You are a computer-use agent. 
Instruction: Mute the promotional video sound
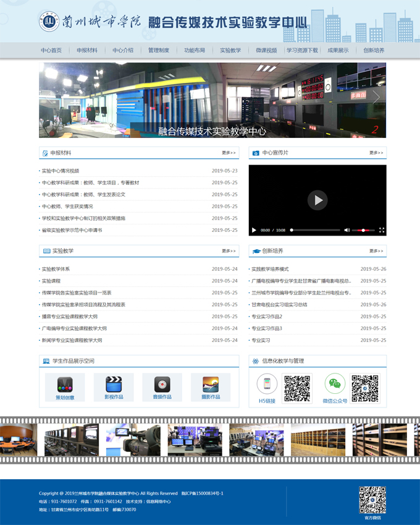coord(346,230)
